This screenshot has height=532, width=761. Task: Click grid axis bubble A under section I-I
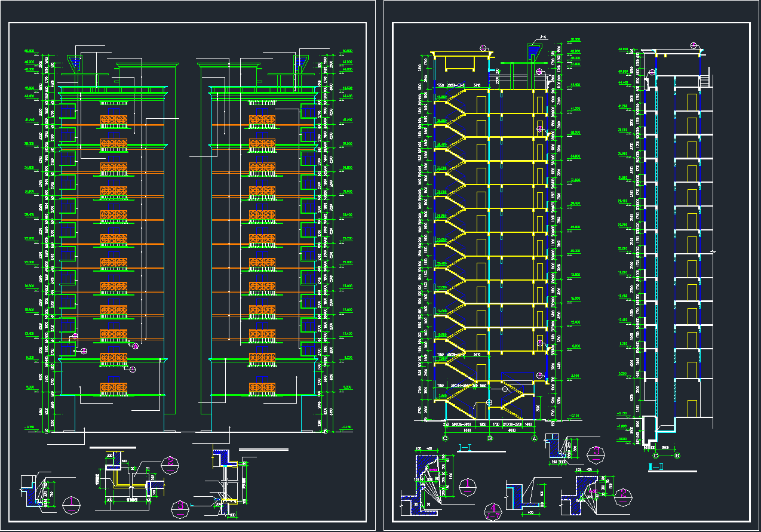coord(534,438)
